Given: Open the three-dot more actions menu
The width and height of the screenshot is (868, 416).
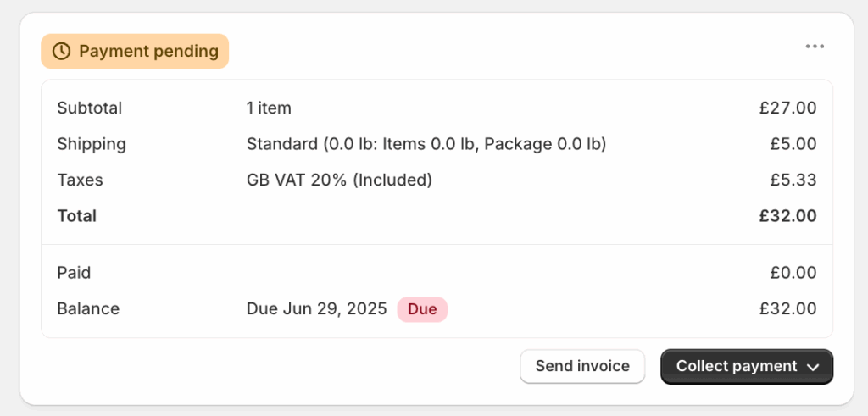Looking at the screenshot, I should (x=815, y=47).
